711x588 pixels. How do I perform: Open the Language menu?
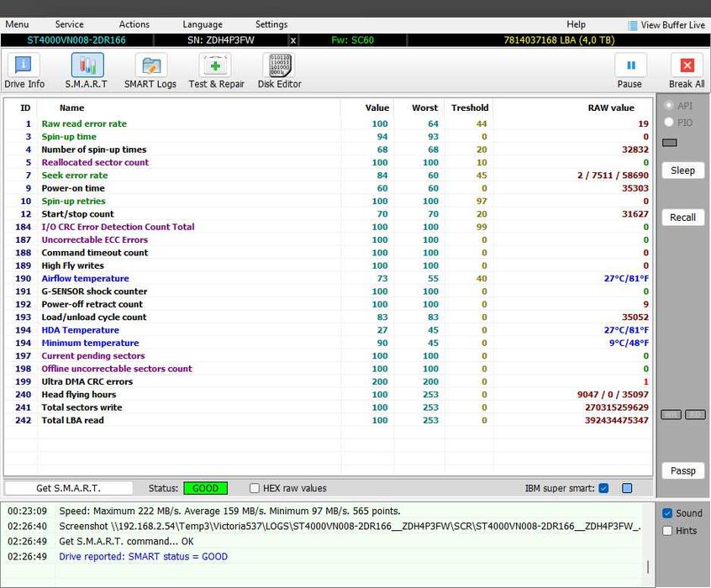coord(203,24)
